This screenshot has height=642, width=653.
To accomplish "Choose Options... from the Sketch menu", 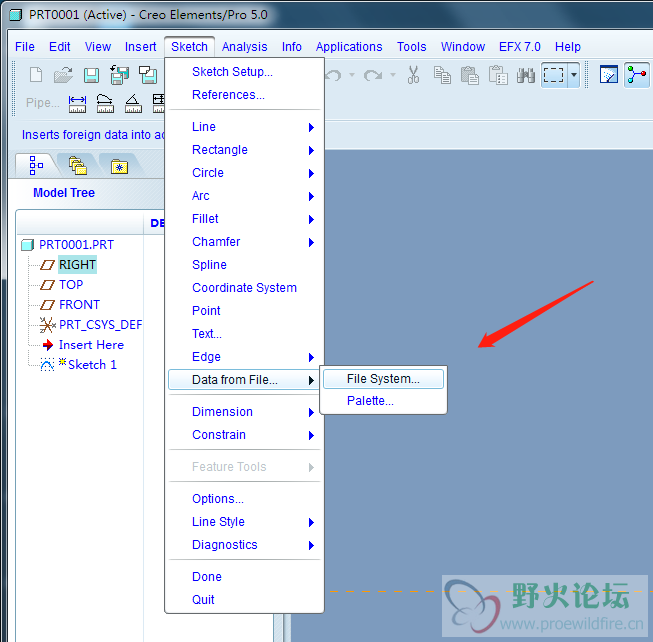I will (x=244, y=499).
